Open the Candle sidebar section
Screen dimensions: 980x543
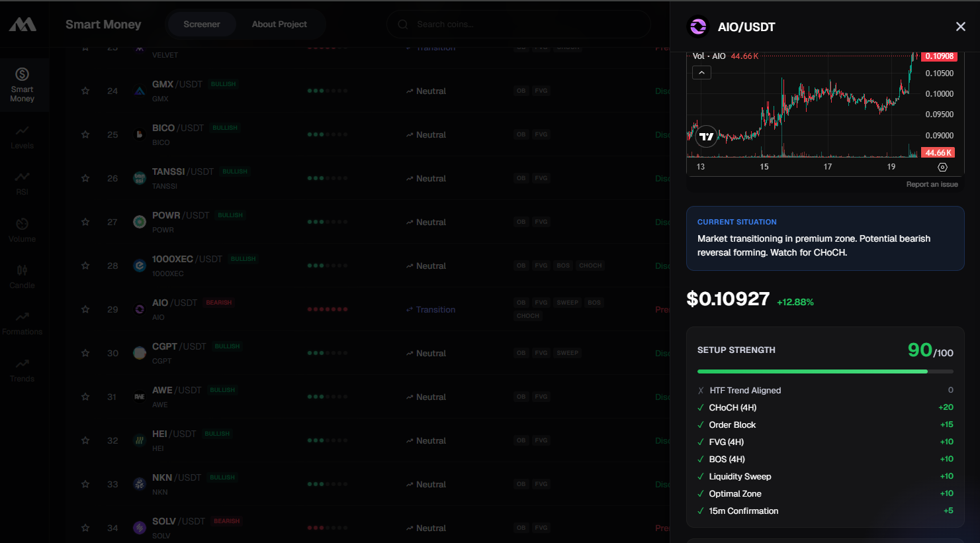point(22,276)
